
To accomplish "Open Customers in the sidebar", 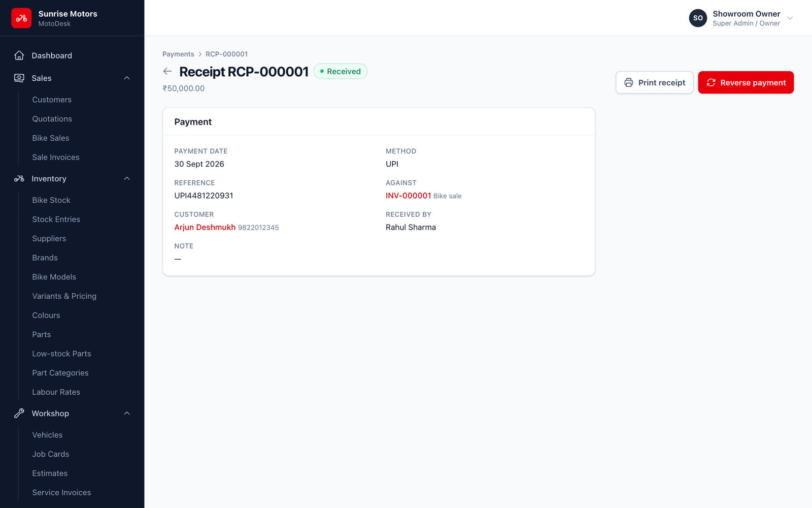I will (x=52, y=100).
